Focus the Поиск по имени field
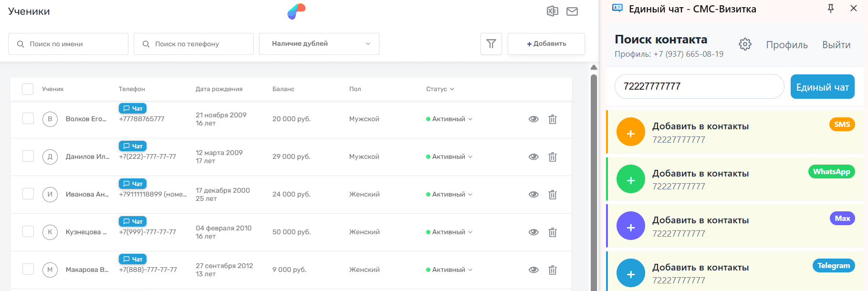868x291 pixels. (x=68, y=44)
